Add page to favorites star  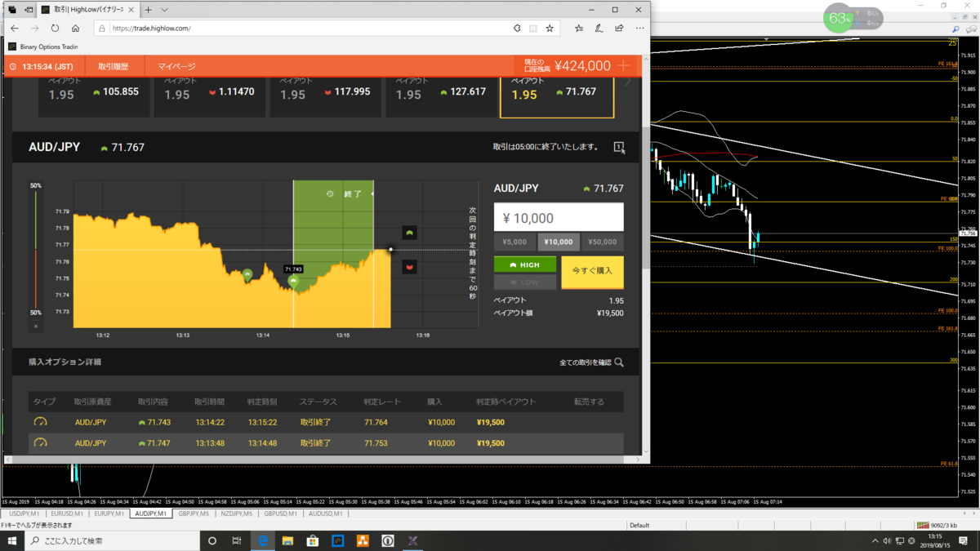pos(550,28)
